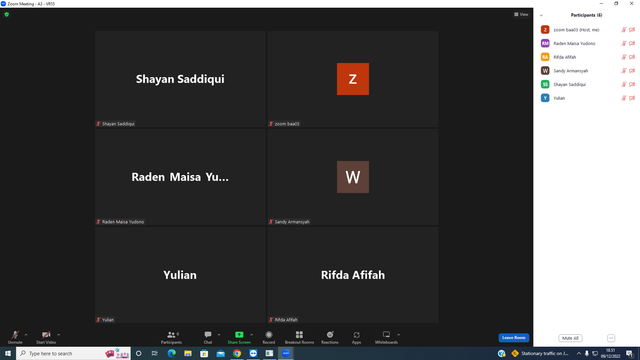Start recording with the Record icon
This screenshot has height=360, width=640.
[x=269, y=335]
